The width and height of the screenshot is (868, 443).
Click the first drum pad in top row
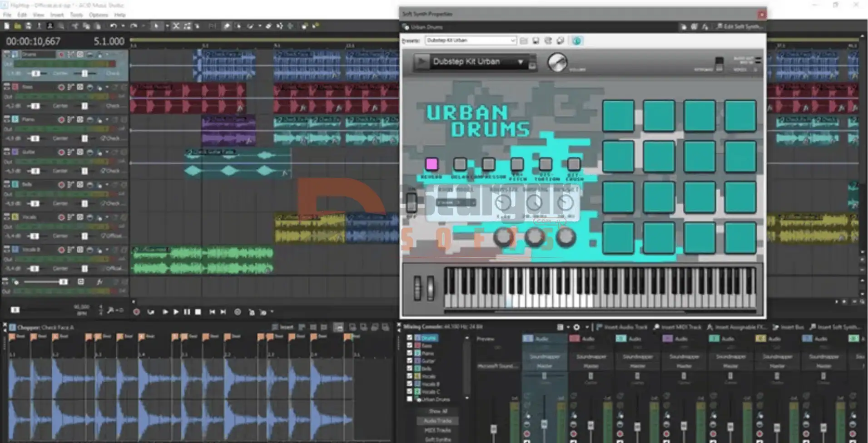618,116
